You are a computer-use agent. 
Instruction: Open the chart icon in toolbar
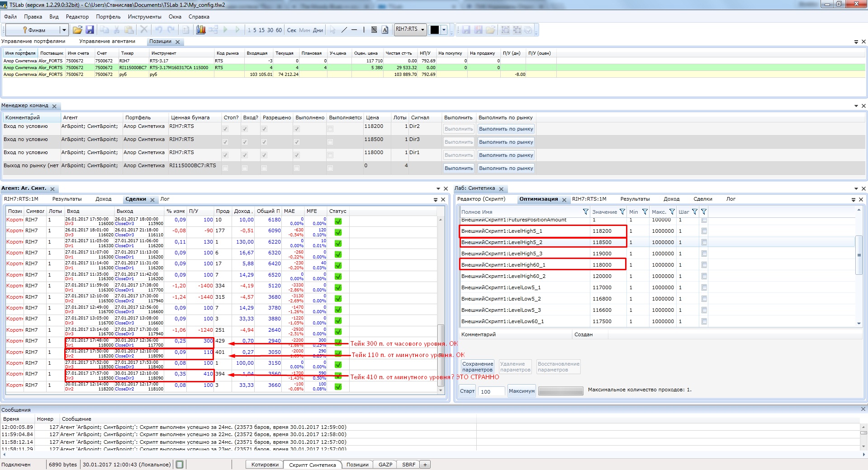201,30
